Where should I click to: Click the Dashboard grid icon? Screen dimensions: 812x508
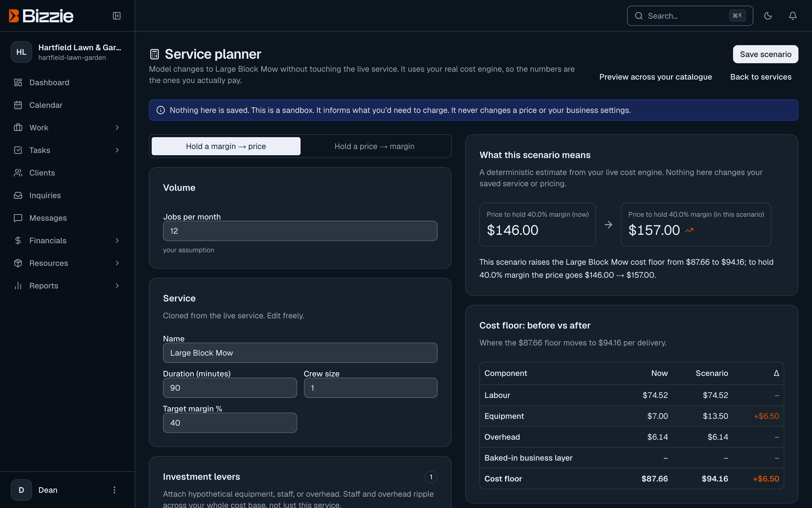pyautogui.click(x=18, y=82)
